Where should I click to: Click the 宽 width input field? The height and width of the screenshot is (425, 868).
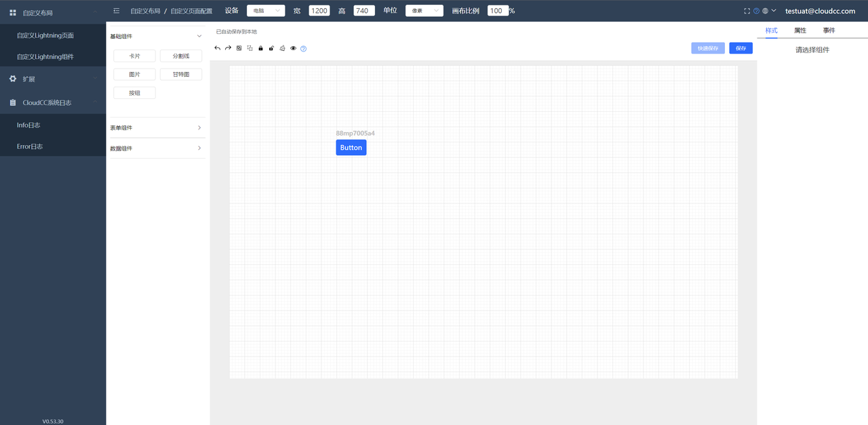click(x=319, y=11)
